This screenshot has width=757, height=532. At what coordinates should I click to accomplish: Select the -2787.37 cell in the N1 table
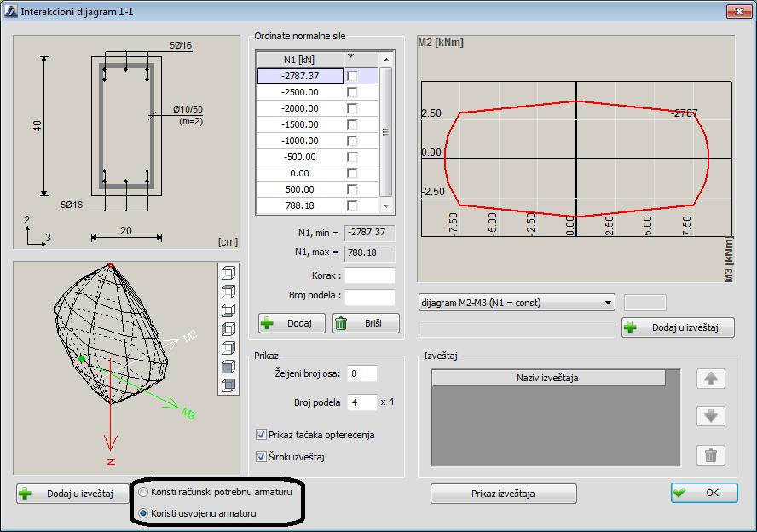tap(300, 76)
